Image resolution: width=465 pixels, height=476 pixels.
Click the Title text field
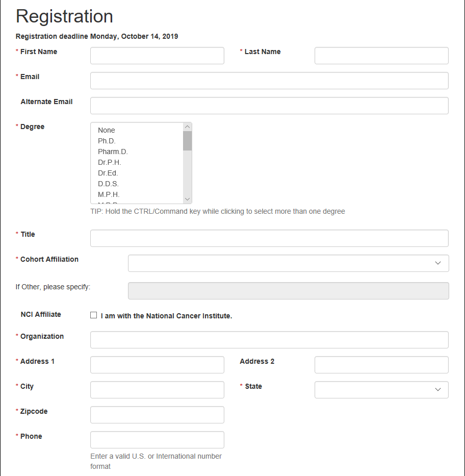pyautogui.click(x=269, y=238)
